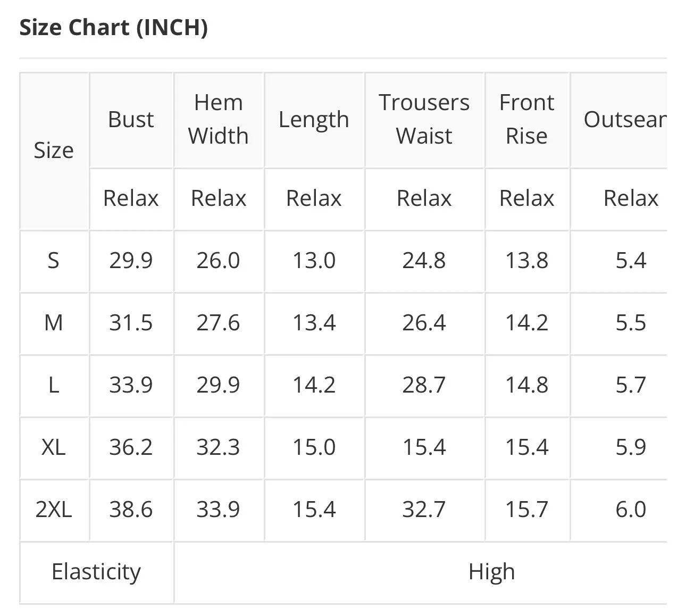Click the outseam value 6.0

(631, 510)
